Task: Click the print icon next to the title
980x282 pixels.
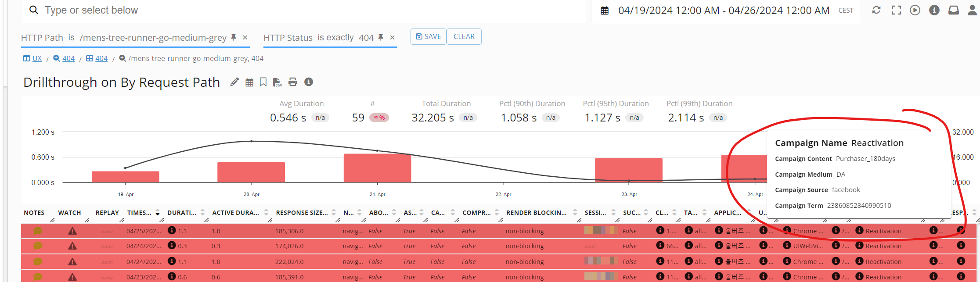Action: [x=293, y=82]
